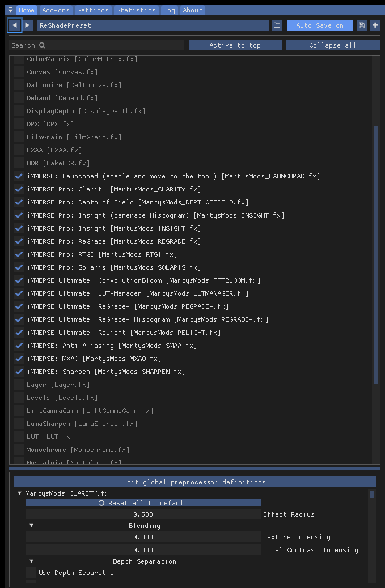Uncheck iMMERSE Ultimate: ReLight effect
This screenshot has width=385, height=588.
19,333
